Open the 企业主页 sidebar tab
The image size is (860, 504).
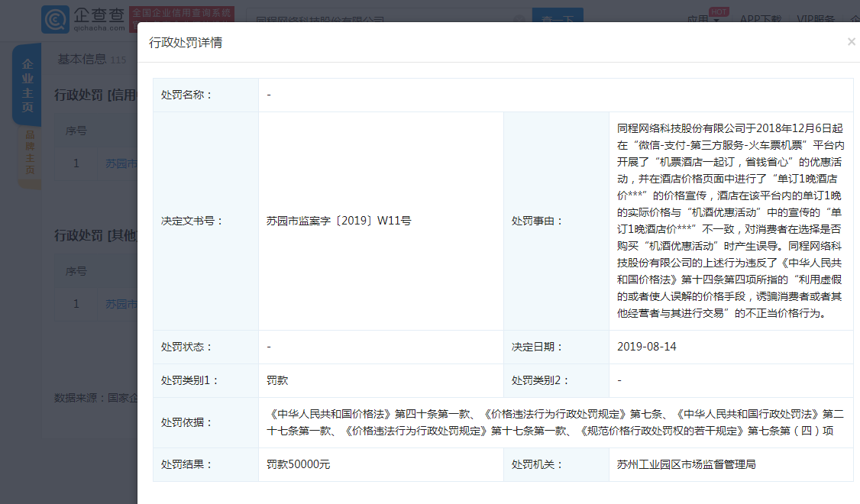27,85
